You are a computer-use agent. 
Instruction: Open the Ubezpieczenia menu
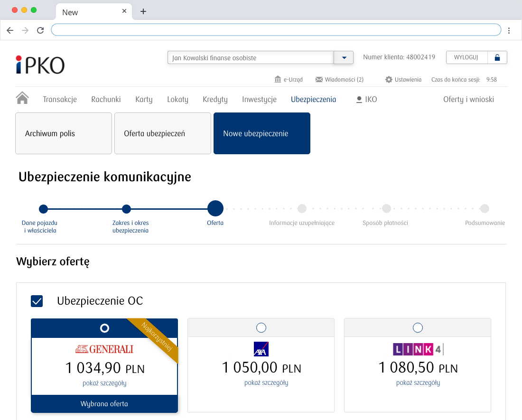pyautogui.click(x=314, y=99)
